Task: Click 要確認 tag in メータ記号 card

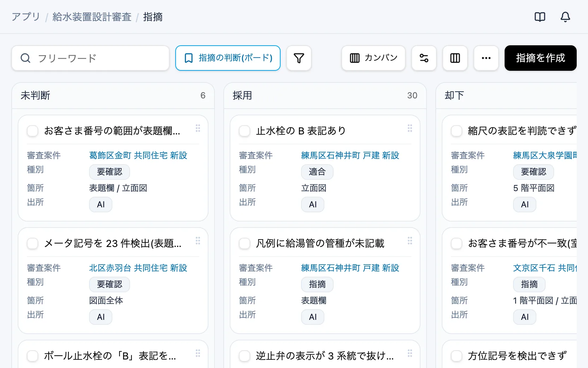Action: [110, 284]
